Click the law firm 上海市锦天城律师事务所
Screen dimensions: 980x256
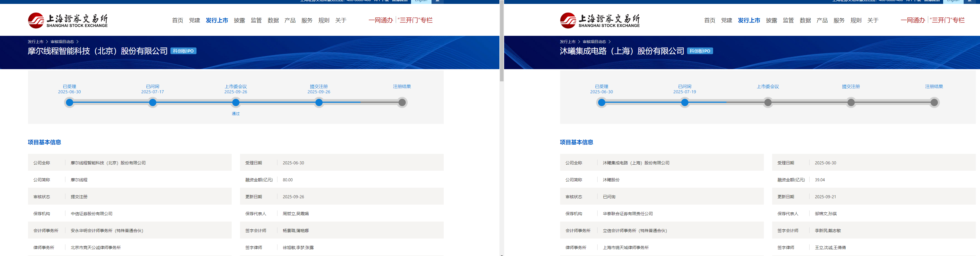626,248
